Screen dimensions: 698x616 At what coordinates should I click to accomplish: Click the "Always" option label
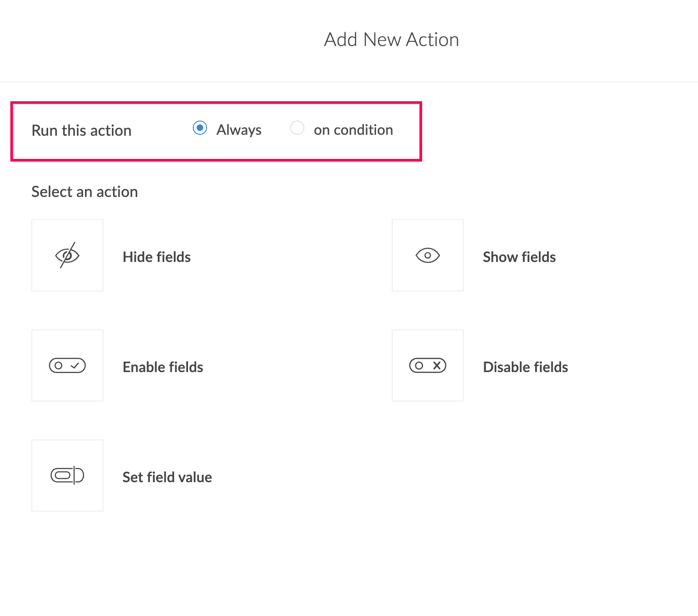click(x=239, y=130)
